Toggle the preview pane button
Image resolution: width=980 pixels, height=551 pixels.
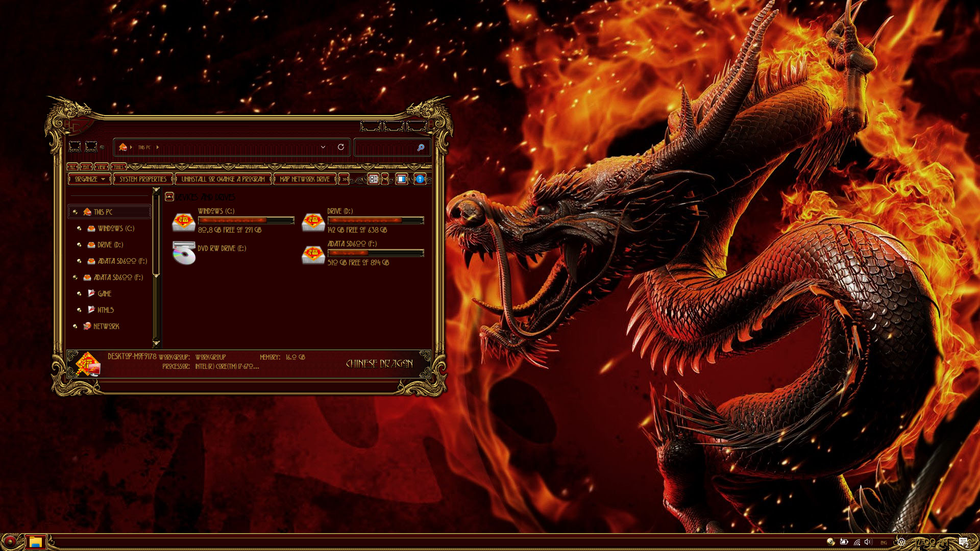tap(402, 179)
